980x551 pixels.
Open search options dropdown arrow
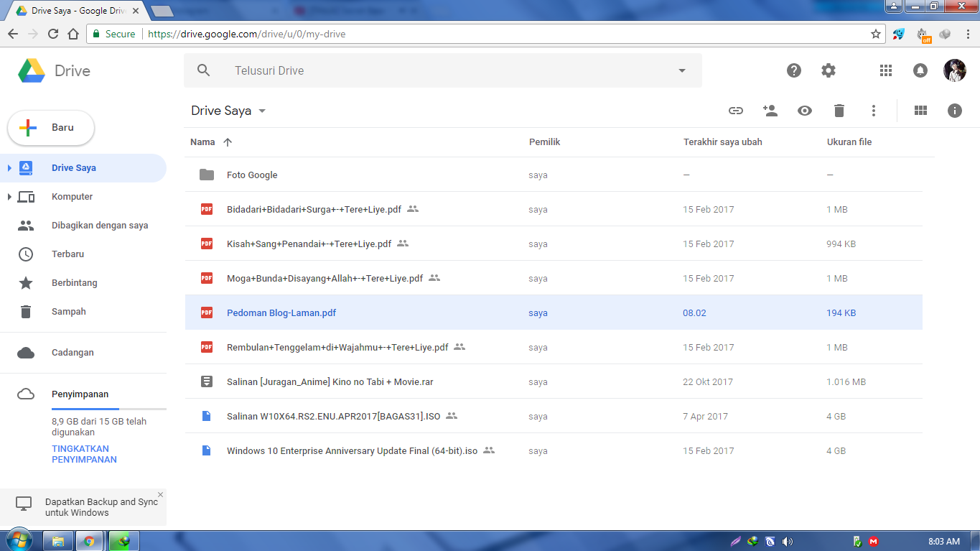[x=681, y=70]
